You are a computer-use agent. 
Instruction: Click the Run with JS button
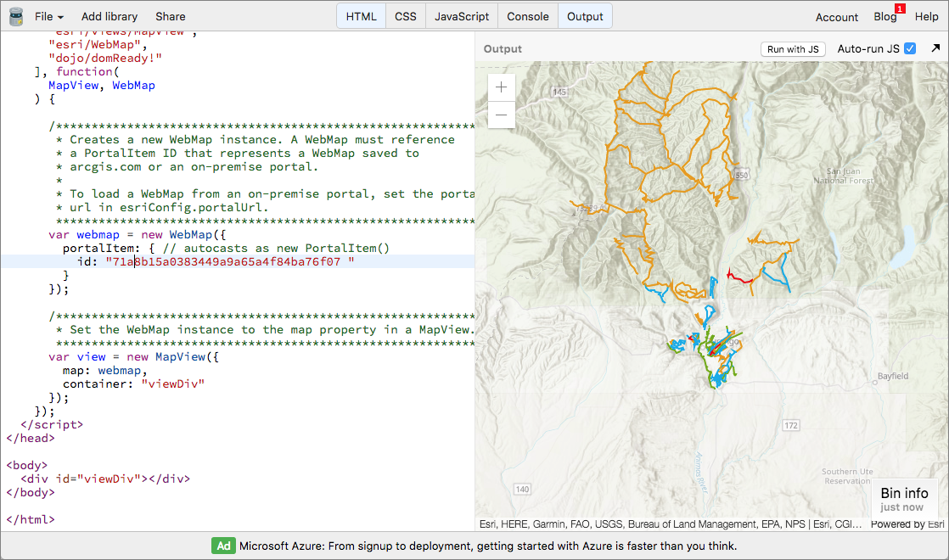[793, 49]
